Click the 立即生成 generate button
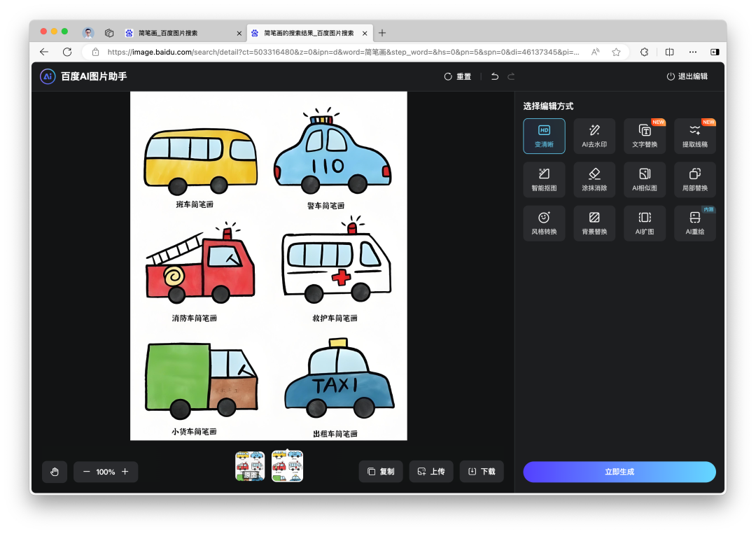756x534 pixels. click(619, 472)
